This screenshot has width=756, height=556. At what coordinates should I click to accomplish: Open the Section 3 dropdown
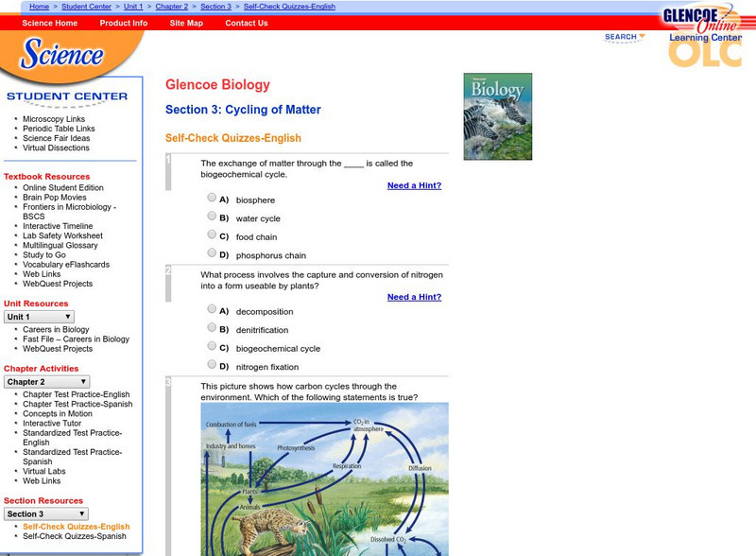45,514
